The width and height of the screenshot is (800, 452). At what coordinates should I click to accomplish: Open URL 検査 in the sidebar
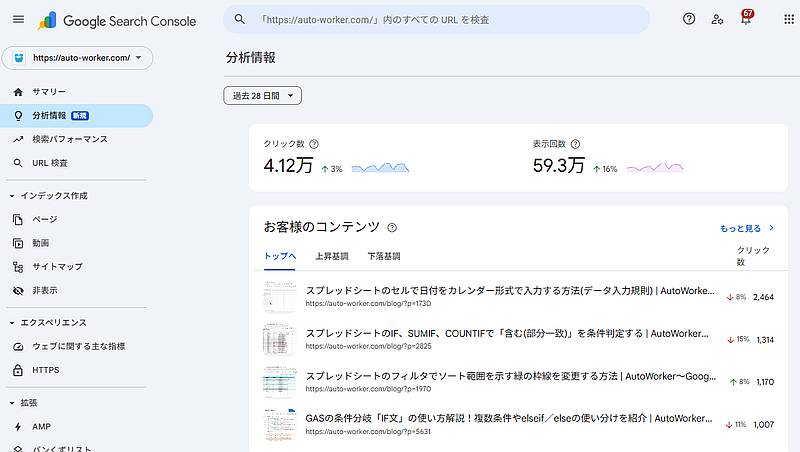77,163
